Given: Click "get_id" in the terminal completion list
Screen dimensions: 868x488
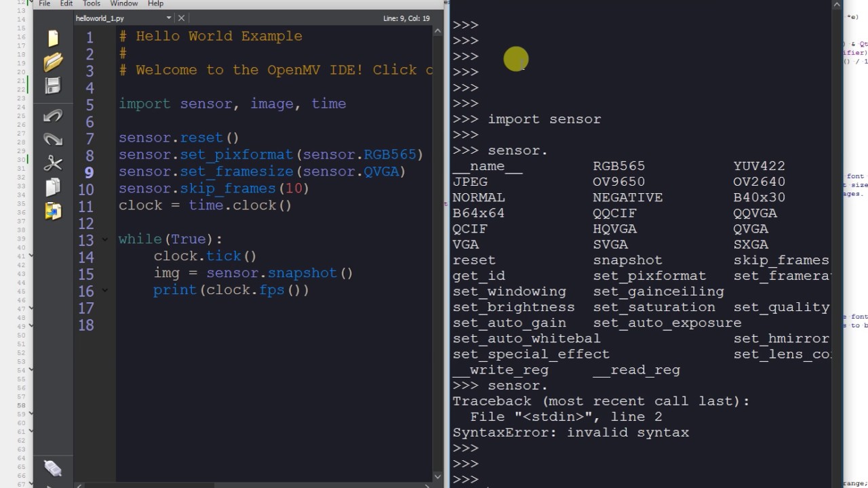Looking at the screenshot, I should (x=478, y=276).
